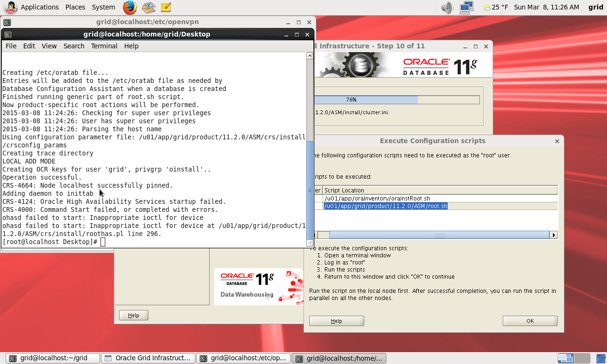Open the System menu

(103, 7)
